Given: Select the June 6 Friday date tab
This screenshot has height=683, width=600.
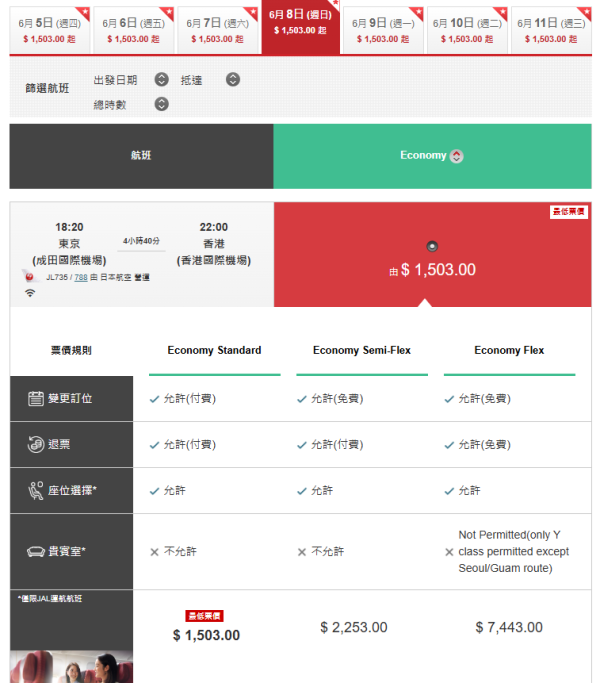Looking at the screenshot, I should (x=134, y=30).
